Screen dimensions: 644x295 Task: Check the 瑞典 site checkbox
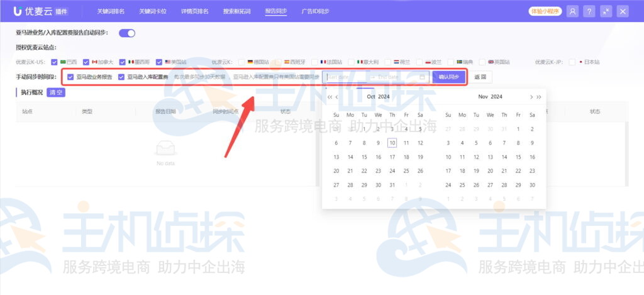[451, 62]
